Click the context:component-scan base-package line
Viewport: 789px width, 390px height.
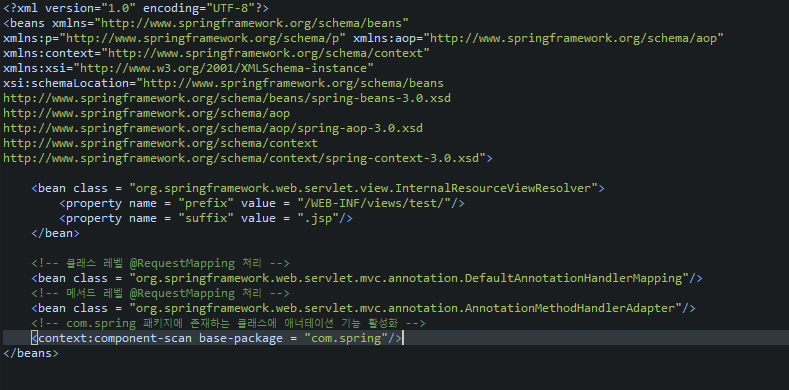[x=216, y=338]
